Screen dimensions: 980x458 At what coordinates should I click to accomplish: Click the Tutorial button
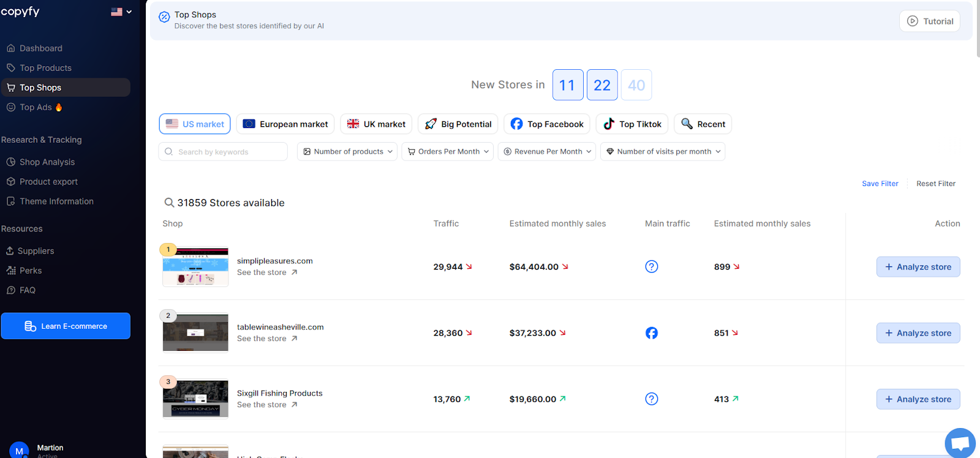point(929,21)
